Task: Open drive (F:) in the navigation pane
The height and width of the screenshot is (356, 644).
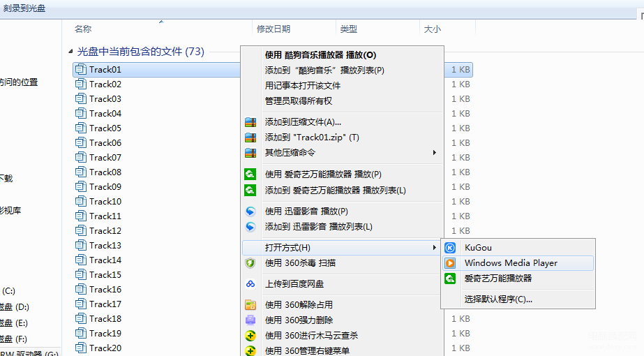Action: [13, 339]
